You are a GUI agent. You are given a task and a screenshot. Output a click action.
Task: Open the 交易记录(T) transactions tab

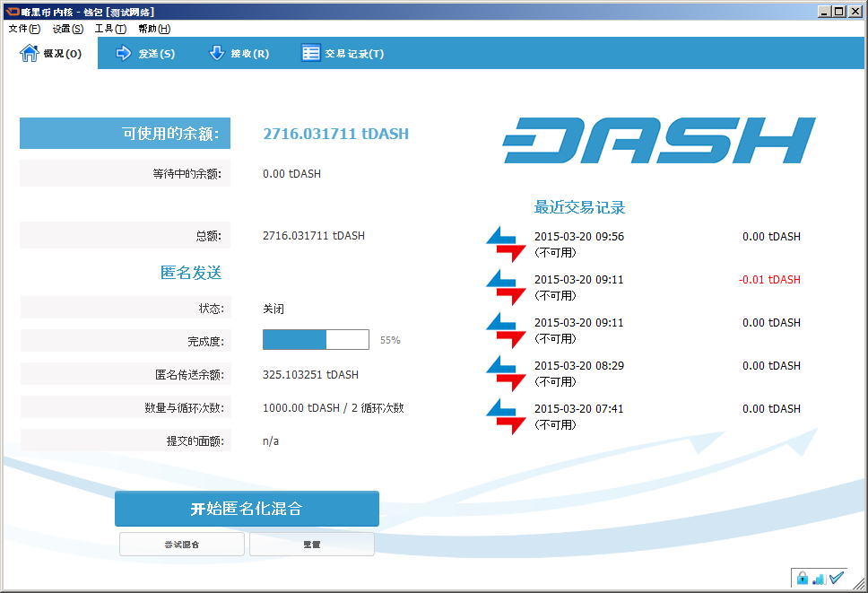point(343,53)
